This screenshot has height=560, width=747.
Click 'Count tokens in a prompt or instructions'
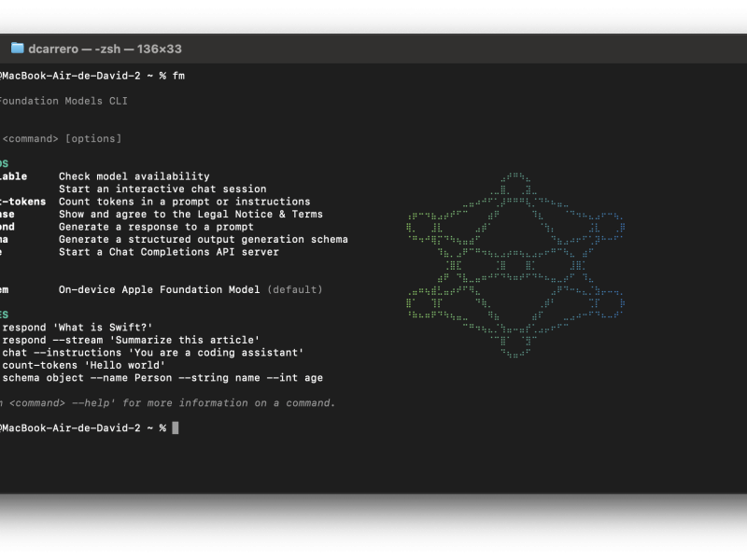pyautogui.click(x=184, y=202)
